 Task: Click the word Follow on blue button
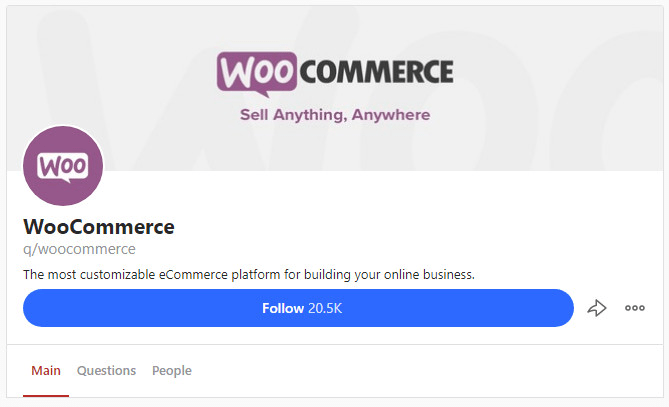[283, 308]
